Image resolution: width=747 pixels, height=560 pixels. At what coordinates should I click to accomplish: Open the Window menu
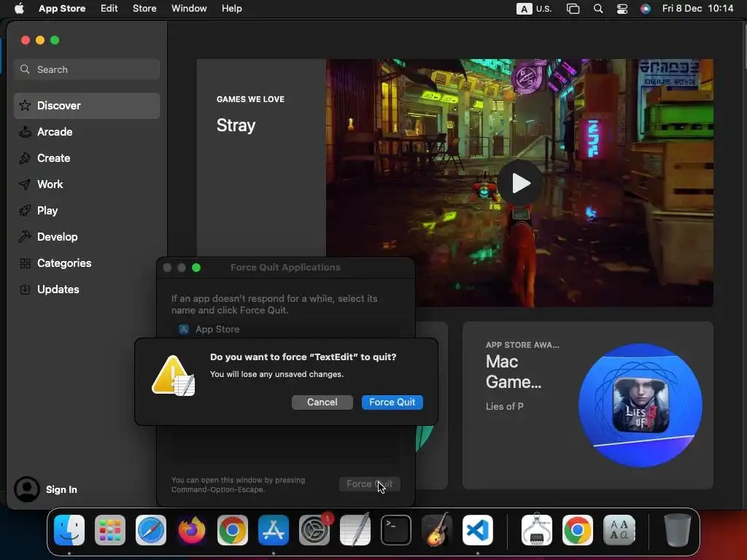(x=189, y=9)
